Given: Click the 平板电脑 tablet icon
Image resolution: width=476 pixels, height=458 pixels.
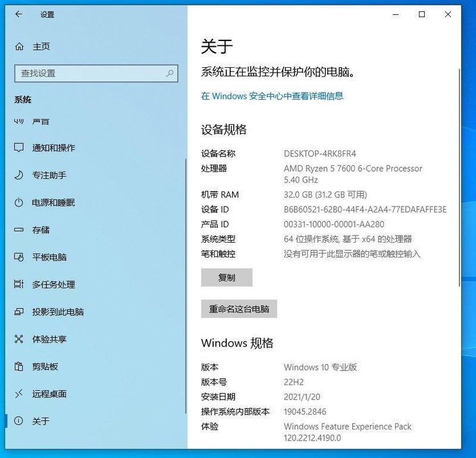Looking at the screenshot, I should (x=18, y=258).
